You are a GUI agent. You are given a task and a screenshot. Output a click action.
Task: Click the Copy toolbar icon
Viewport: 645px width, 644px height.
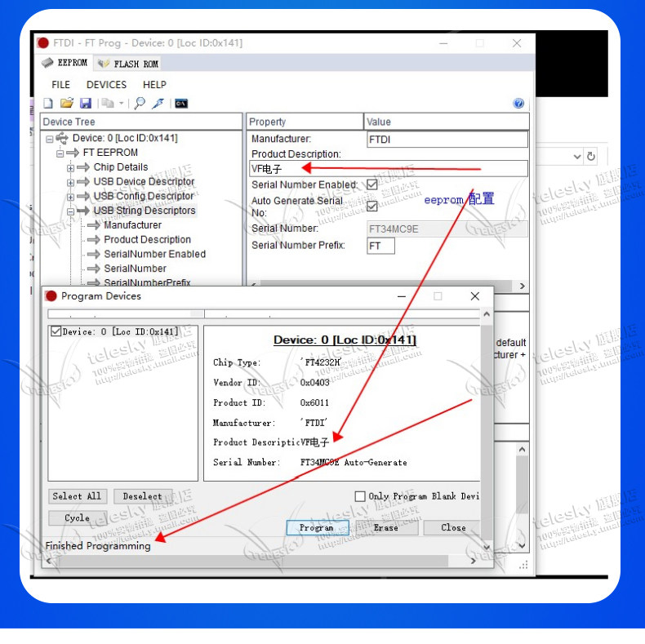click(x=109, y=103)
